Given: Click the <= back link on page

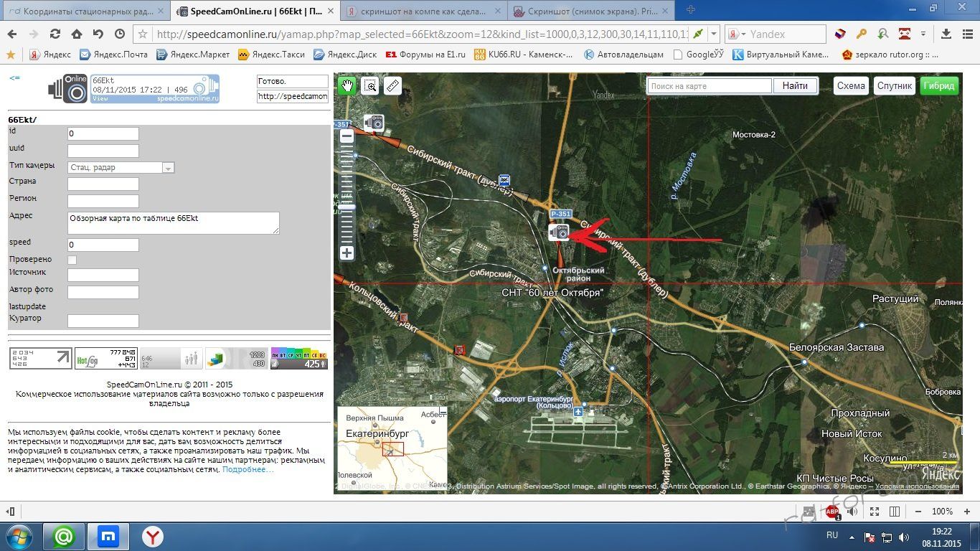Looking at the screenshot, I should [14, 77].
